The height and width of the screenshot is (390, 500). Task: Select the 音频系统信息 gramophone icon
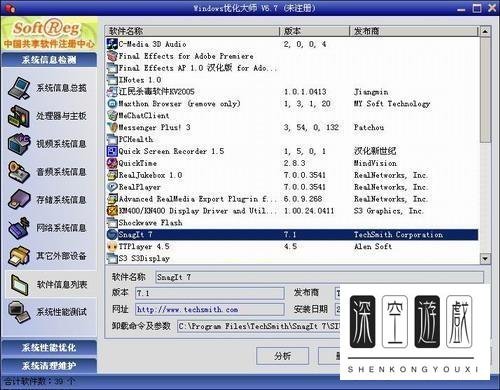(x=19, y=172)
